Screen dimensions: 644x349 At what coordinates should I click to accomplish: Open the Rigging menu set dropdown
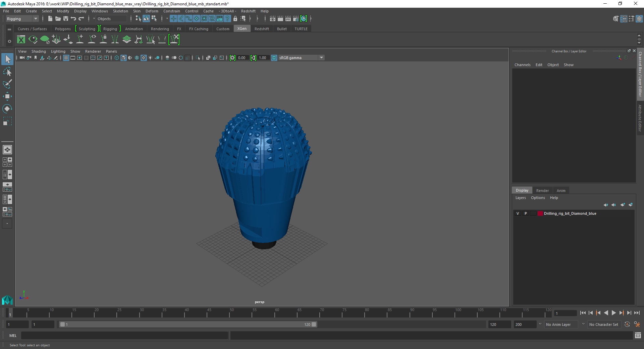(x=22, y=19)
